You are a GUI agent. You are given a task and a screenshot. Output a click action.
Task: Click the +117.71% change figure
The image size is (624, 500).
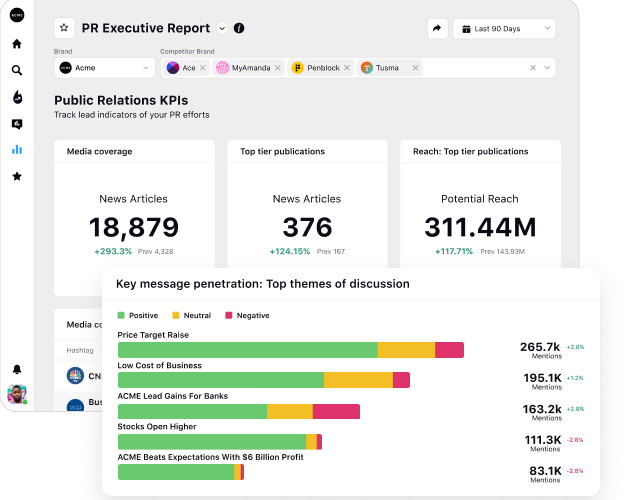[x=454, y=251]
